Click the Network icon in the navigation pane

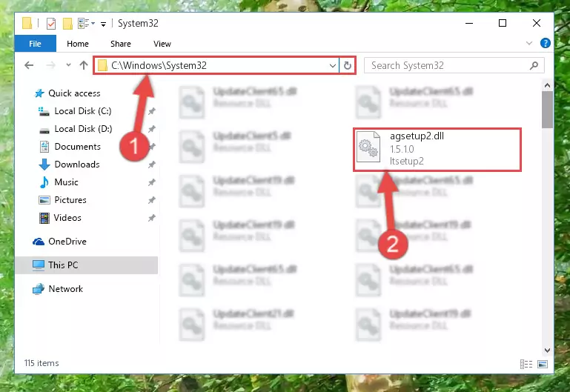[x=38, y=289]
